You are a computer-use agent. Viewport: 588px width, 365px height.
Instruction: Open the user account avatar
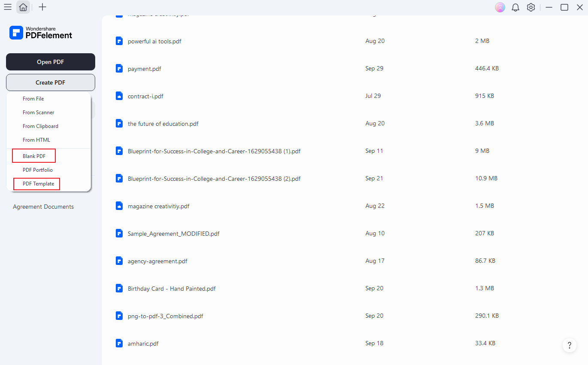pyautogui.click(x=500, y=7)
